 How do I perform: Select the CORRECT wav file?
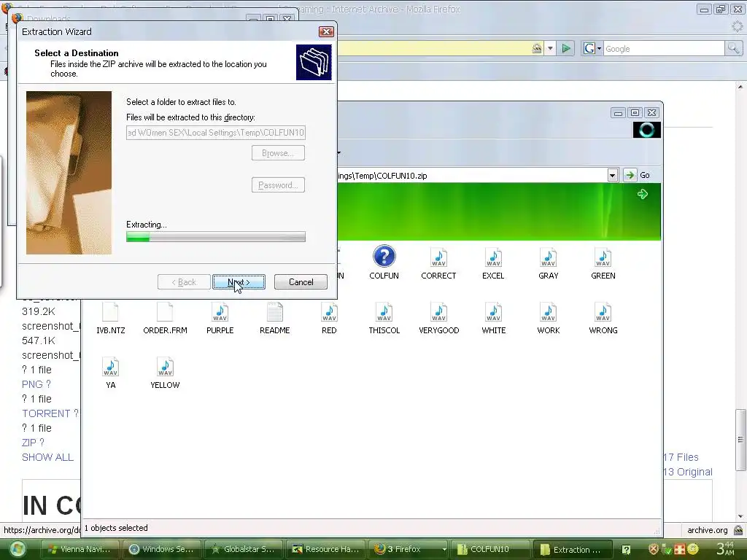[438, 262]
